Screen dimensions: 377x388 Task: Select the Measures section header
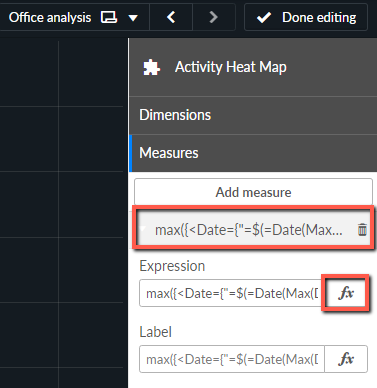point(253,153)
